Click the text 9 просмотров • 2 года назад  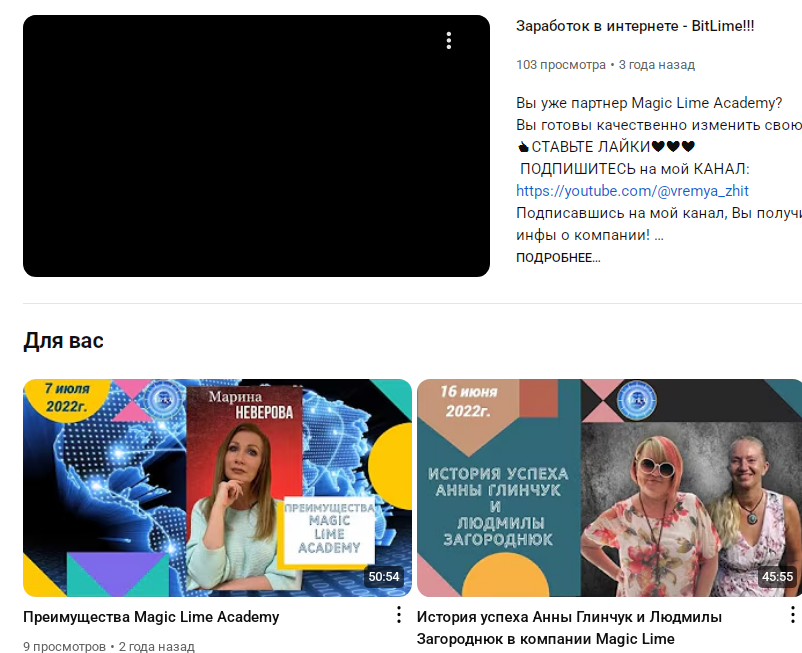coord(109,646)
